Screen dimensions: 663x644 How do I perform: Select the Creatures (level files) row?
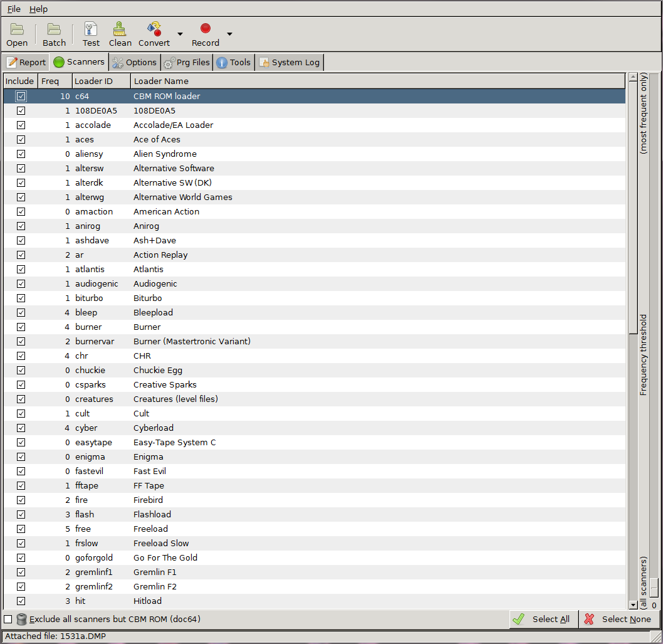tap(315, 399)
